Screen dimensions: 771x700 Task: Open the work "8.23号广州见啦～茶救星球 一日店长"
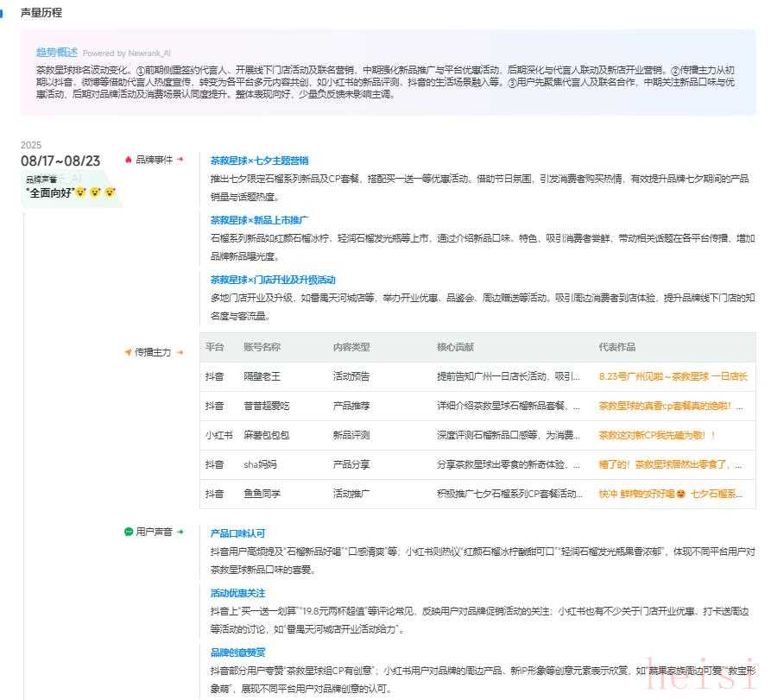coord(673,376)
